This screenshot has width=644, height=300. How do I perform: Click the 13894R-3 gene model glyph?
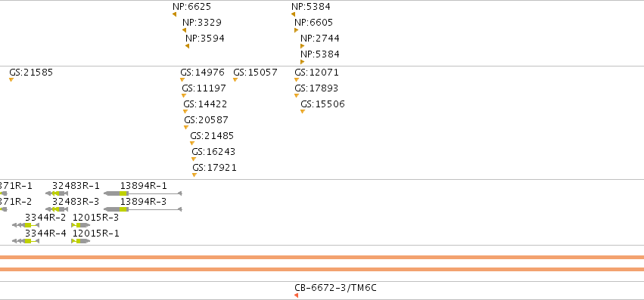[x=142, y=209]
